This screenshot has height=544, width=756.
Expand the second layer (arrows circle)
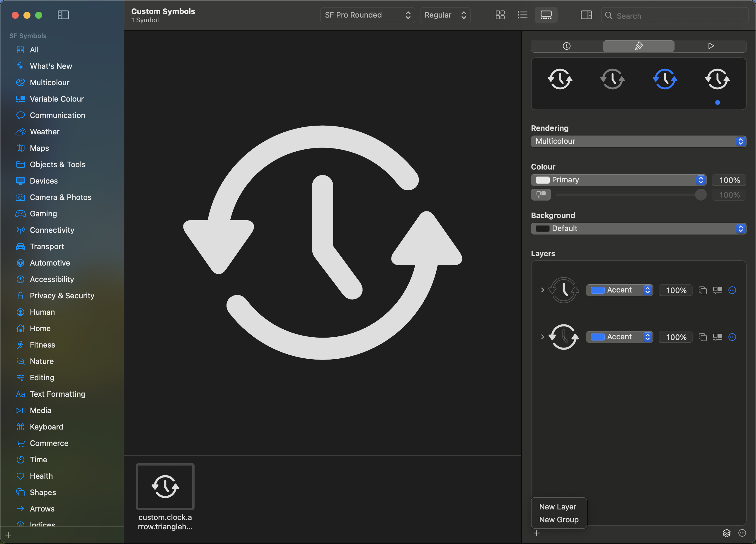click(x=542, y=337)
